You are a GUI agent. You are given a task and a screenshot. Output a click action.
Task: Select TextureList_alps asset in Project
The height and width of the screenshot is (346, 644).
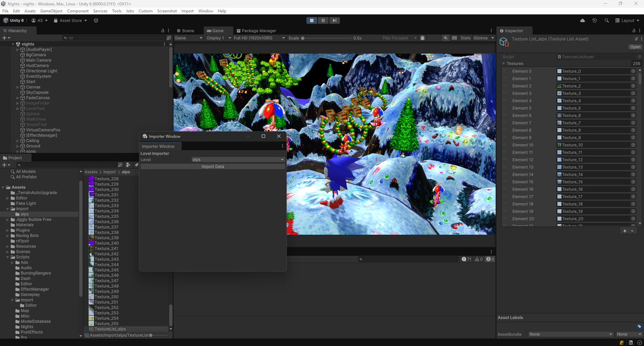coord(110,329)
